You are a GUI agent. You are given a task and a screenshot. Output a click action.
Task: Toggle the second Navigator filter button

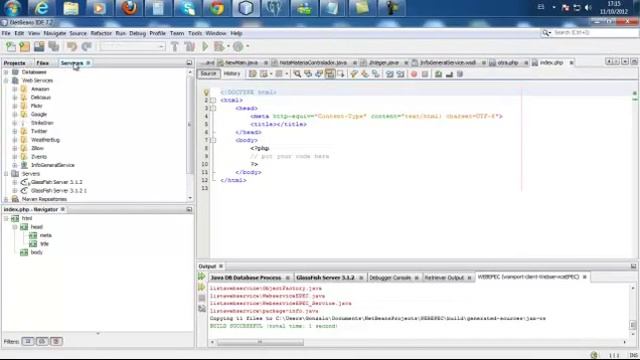(x=42, y=341)
